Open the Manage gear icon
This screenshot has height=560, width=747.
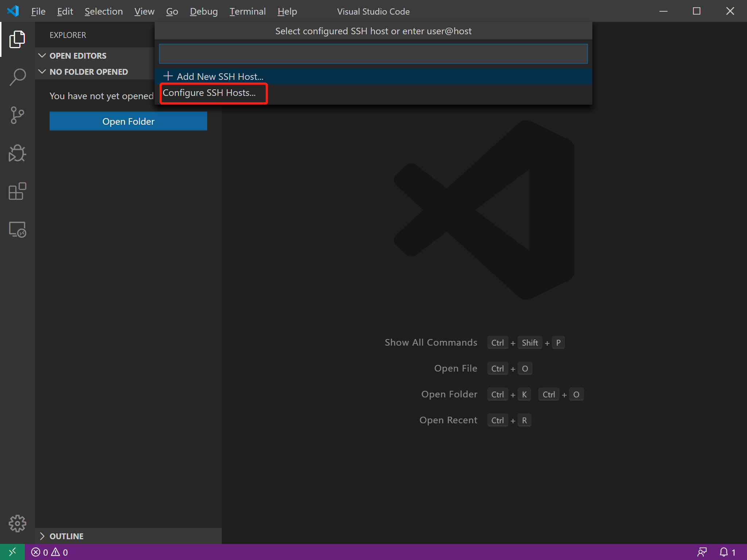pyautogui.click(x=17, y=524)
